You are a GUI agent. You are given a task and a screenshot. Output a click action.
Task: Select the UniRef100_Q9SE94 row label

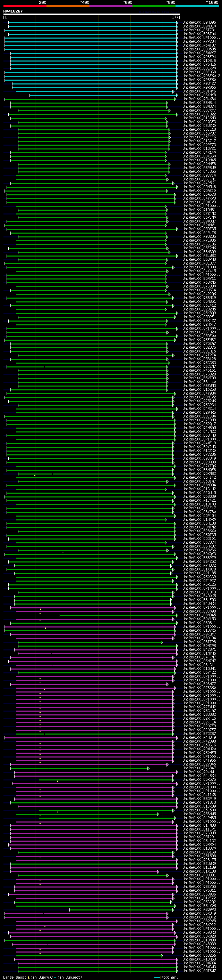(x=199, y=57)
